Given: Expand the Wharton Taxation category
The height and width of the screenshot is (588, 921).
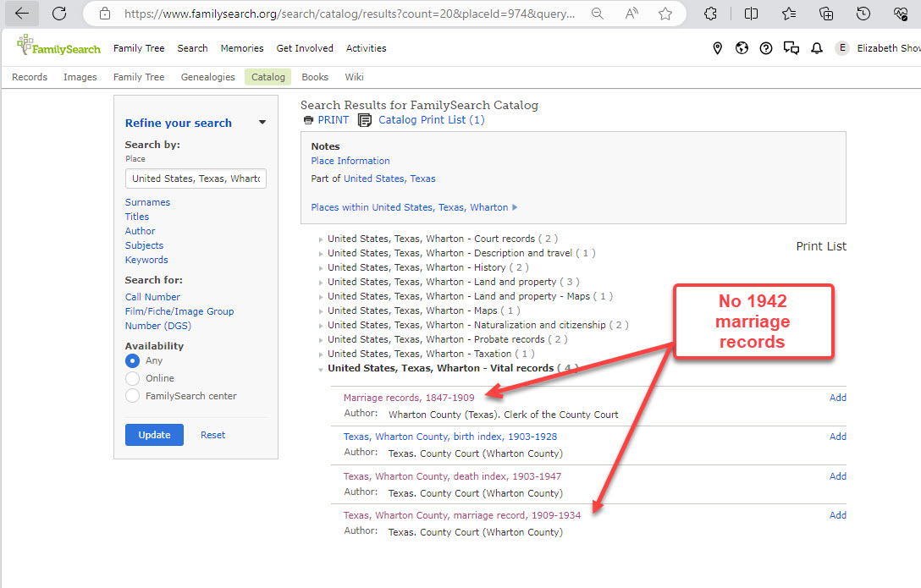Looking at the screenshot, I should tap(321, 354).
